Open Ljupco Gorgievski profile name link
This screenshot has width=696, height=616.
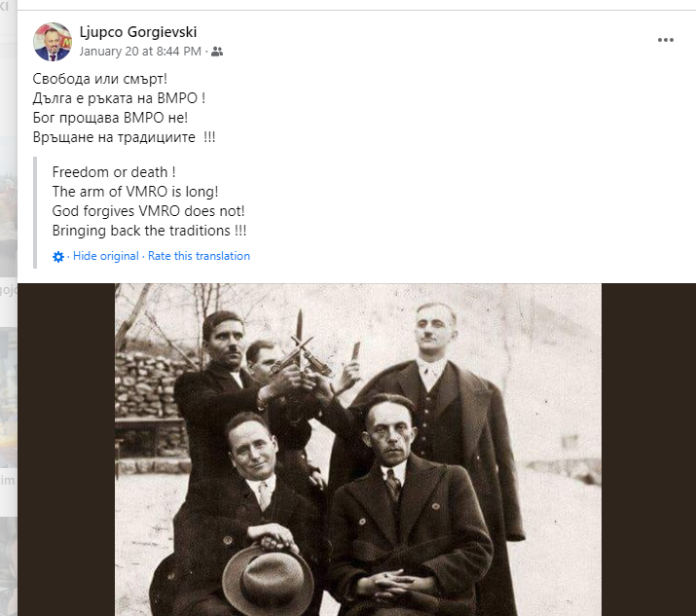pyautogui.click(x=138, y=32)
